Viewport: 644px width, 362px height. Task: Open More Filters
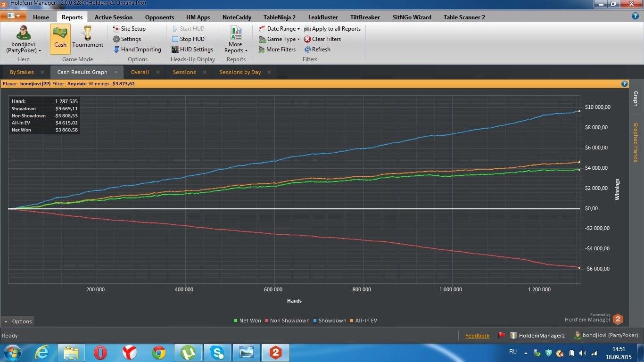coord(277,49)
